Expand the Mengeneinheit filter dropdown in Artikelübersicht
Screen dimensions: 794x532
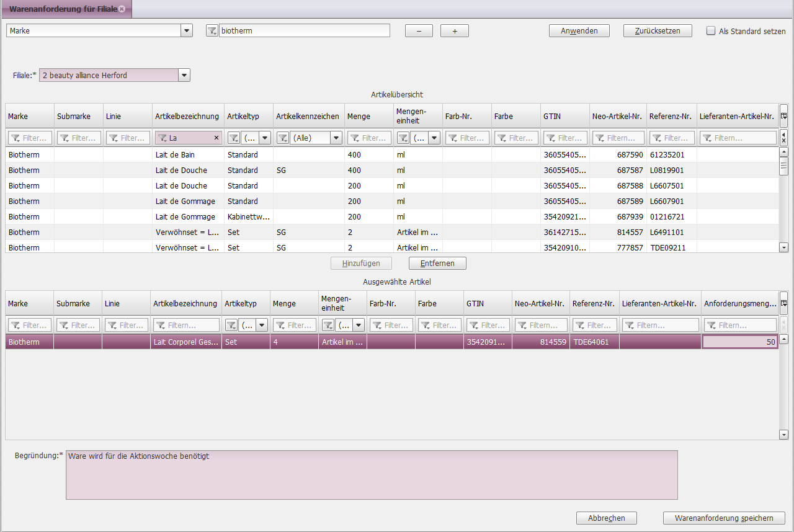[434, 138]
